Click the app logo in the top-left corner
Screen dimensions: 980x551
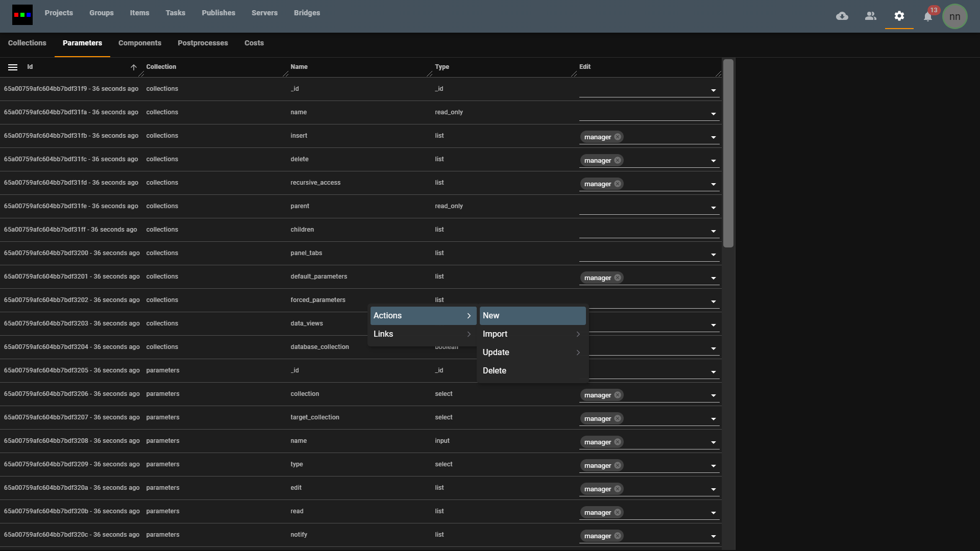(x=22, y=14)
